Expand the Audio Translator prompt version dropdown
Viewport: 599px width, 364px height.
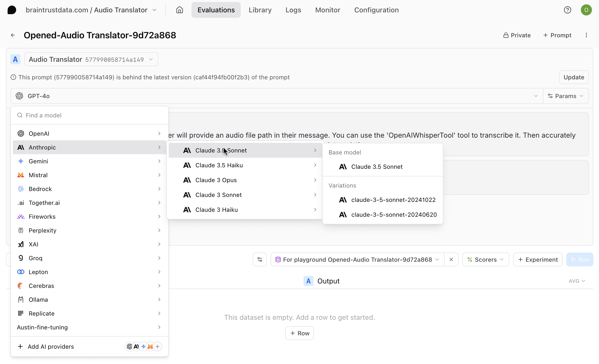coord(151,59)
